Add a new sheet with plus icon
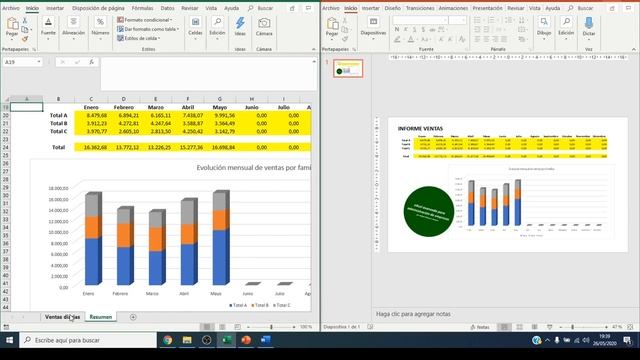The image size is (640, 360). (x=133, y=317)
